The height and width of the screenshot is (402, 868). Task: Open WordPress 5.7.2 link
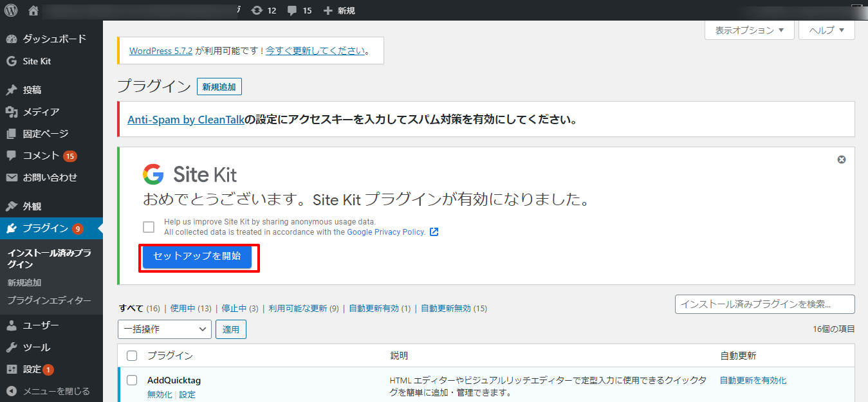pyautogui.click(x=161, y=51)
